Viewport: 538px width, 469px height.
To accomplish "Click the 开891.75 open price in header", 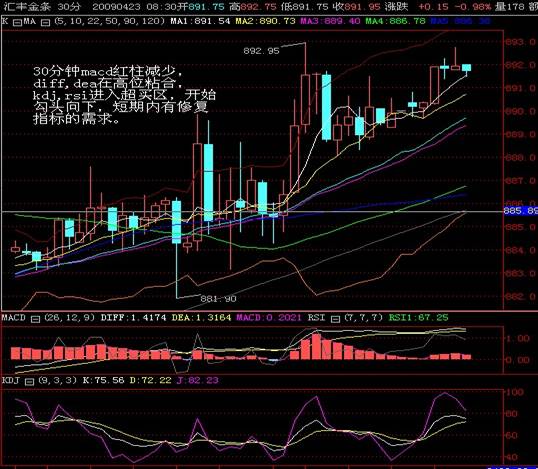I will 200,7.
